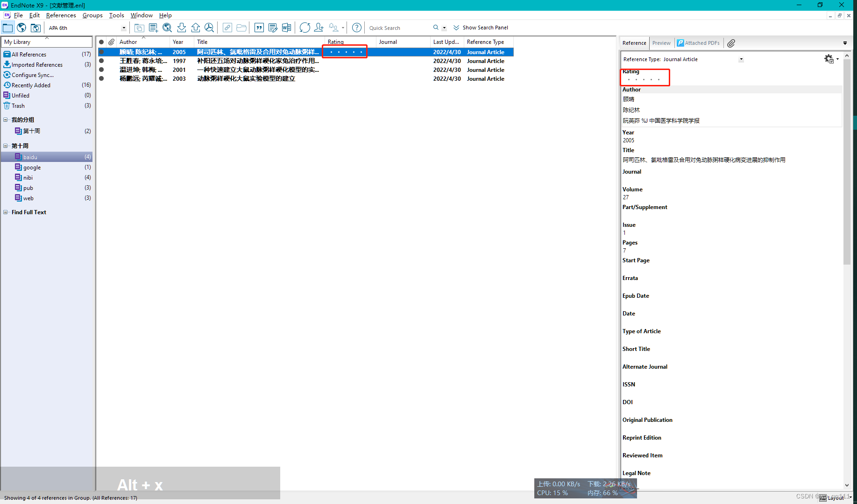The height and width of the screenshot is (504, 857).
Task: Expand the Show Search Panel chevron
Action: coord(456,28)
